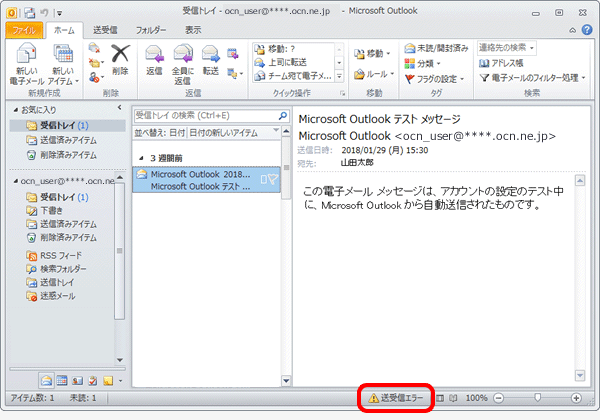This screenshot has width=600, height=420.
Task: Customize the quick access toolbar dropdown
Action: point(59,13)
